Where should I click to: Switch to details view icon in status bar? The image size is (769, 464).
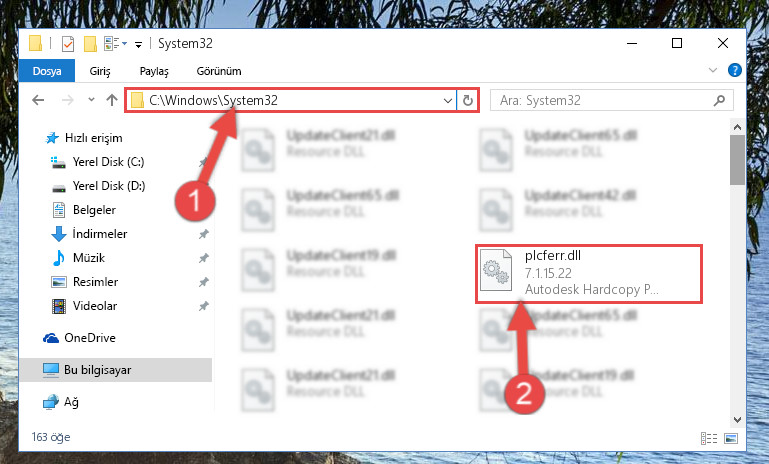pos(709,438)
